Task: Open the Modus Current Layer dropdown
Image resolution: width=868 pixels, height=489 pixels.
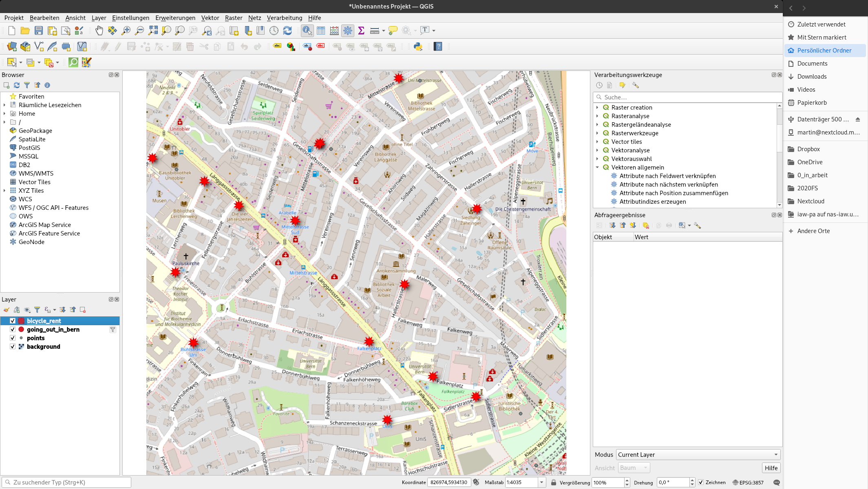Action: pyautogui.click(x=698, y=455)
